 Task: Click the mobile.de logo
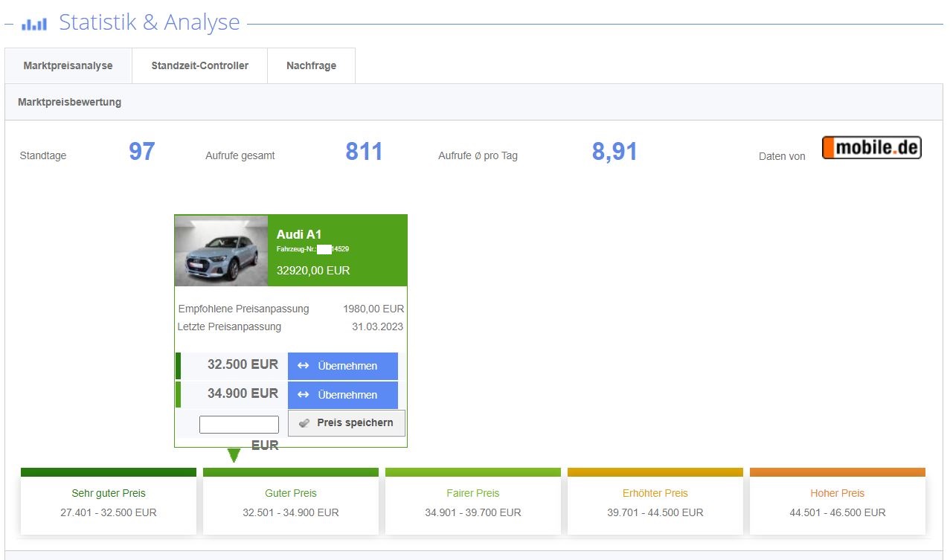[x=871, y=148]
